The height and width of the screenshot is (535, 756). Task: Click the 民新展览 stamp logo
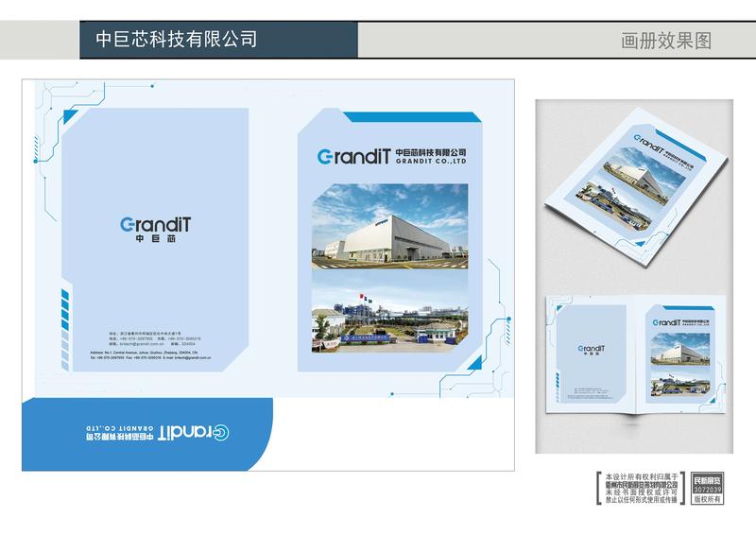pos(707,480)
